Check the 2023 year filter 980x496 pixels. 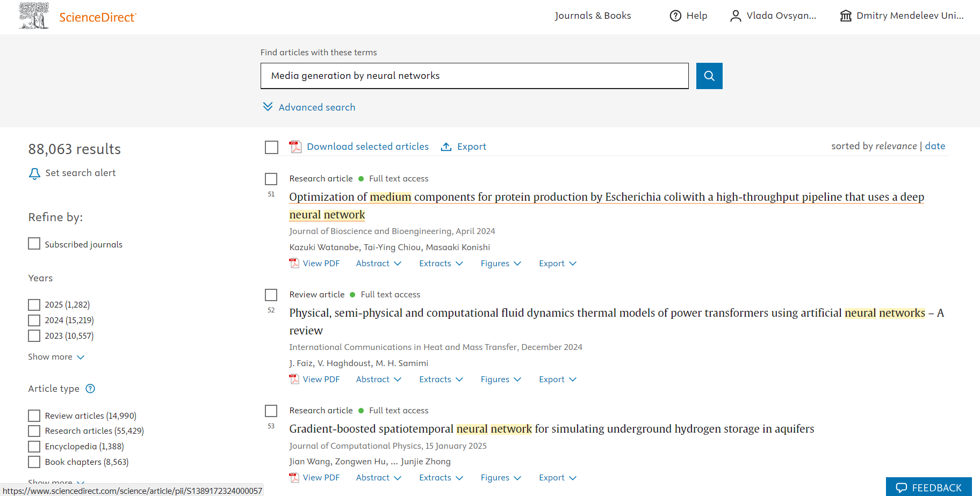coord(34,336)
